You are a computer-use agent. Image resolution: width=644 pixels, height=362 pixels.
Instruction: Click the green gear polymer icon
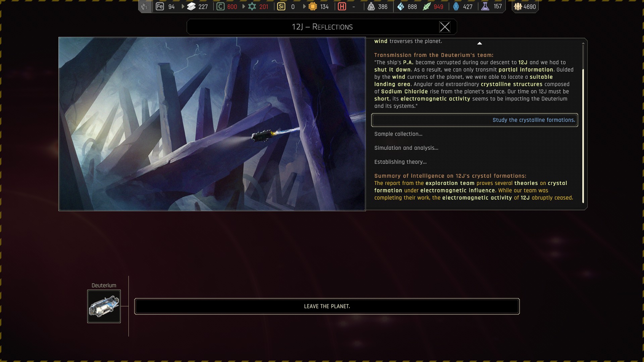coord(252,6)
